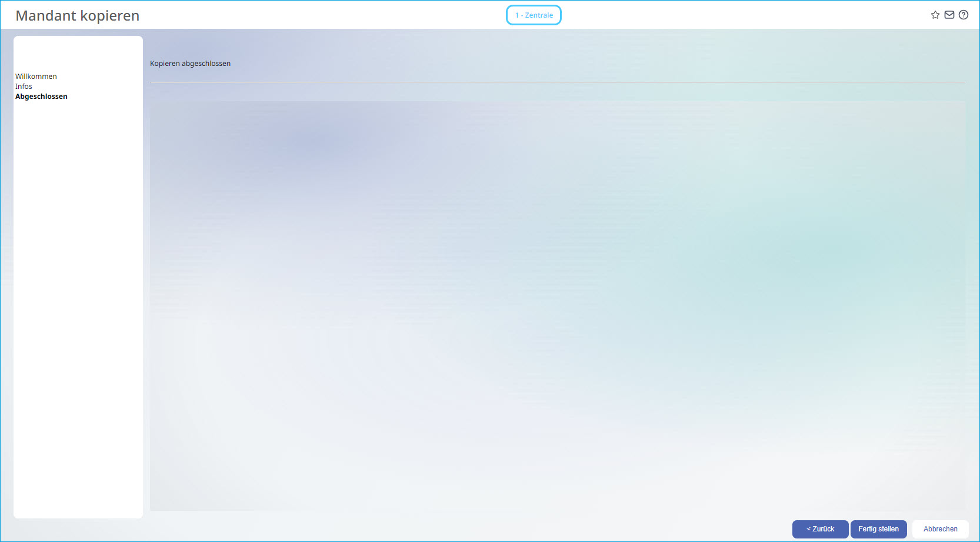This screenshot has width=980, height=542.
Task: Select the Abgeschlossen wizard step
Action: 41,97
